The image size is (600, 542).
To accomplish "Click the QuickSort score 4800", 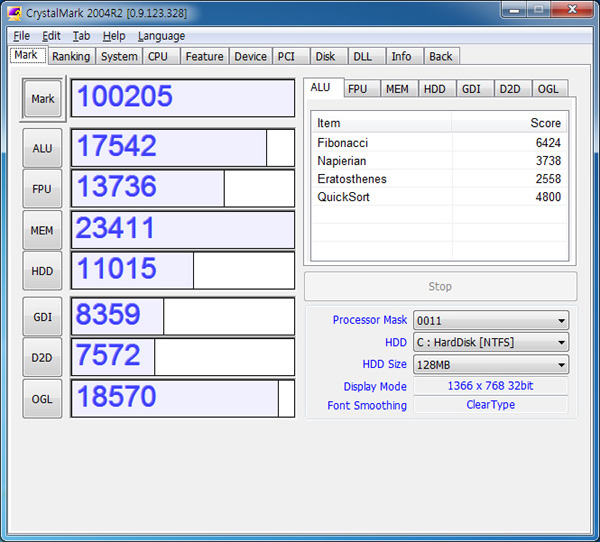I will pyautogui.click(x=548, y=197).
